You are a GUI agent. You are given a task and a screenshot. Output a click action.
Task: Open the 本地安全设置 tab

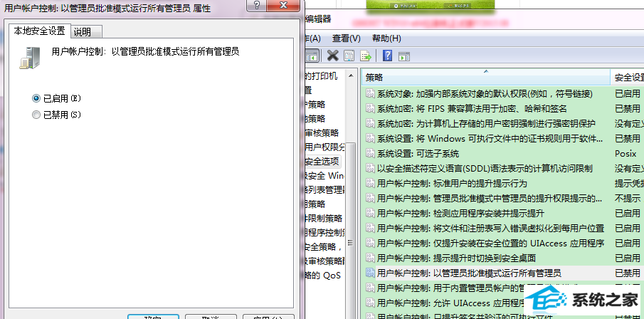[x=38, y=31]
